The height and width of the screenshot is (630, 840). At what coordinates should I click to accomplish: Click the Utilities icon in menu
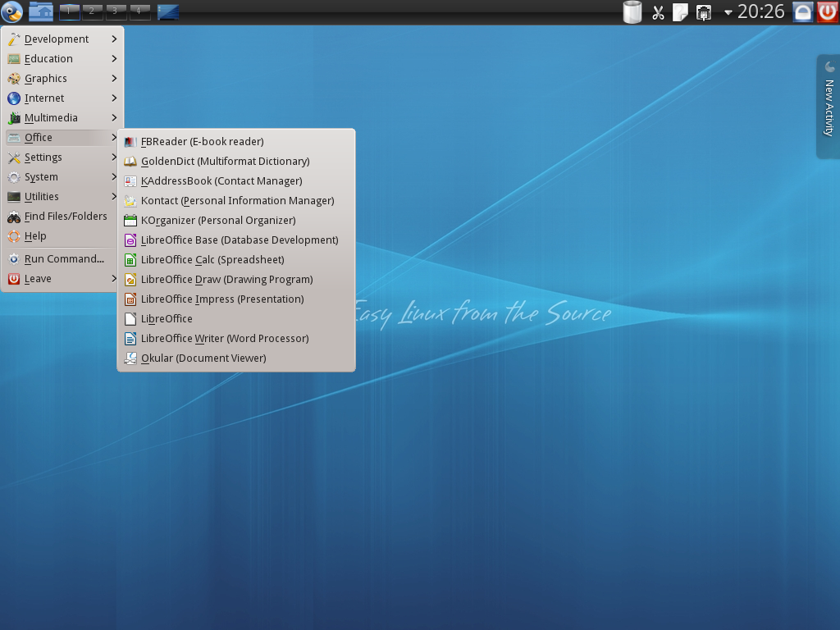[x=15, y=197]
